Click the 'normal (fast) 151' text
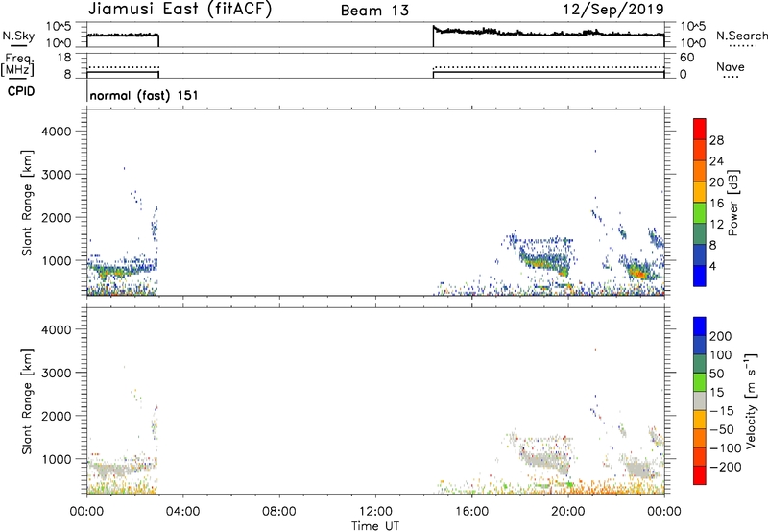 144,95
